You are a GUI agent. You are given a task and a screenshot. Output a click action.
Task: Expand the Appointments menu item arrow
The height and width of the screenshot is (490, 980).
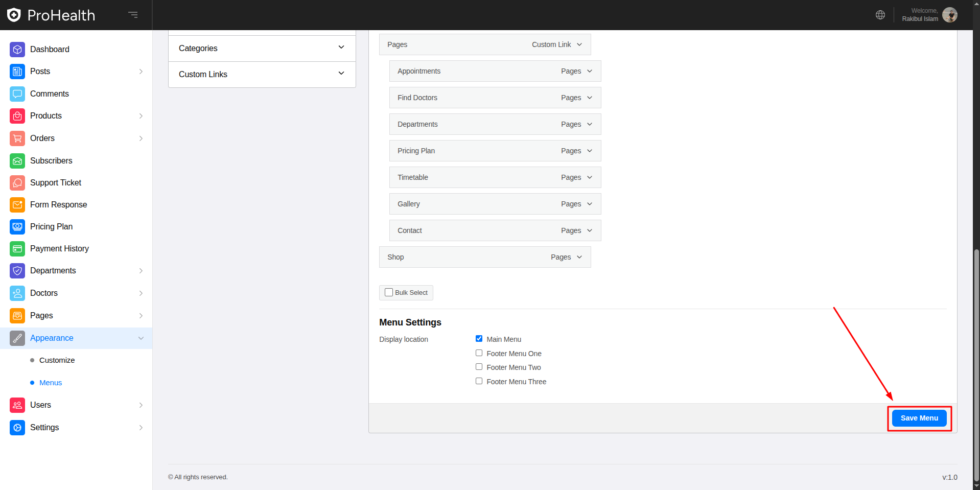click(x=590, y=71)
